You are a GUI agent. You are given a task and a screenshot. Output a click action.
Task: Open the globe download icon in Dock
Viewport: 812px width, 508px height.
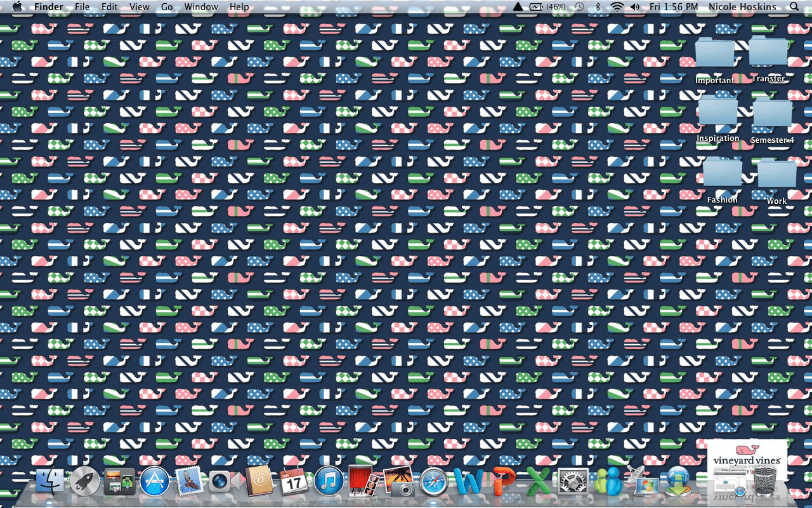pyautogui.click(x=678, y=481)
